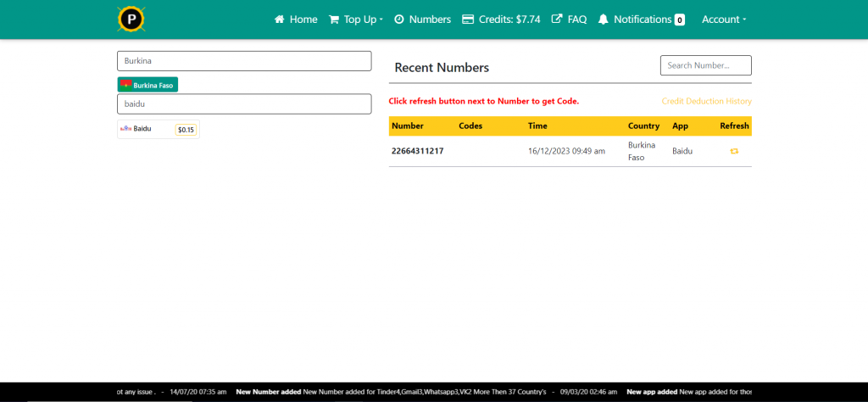The height and width of the screenshot is (402, 868).
Task: Click the App column header
Action: click(681, 126)
